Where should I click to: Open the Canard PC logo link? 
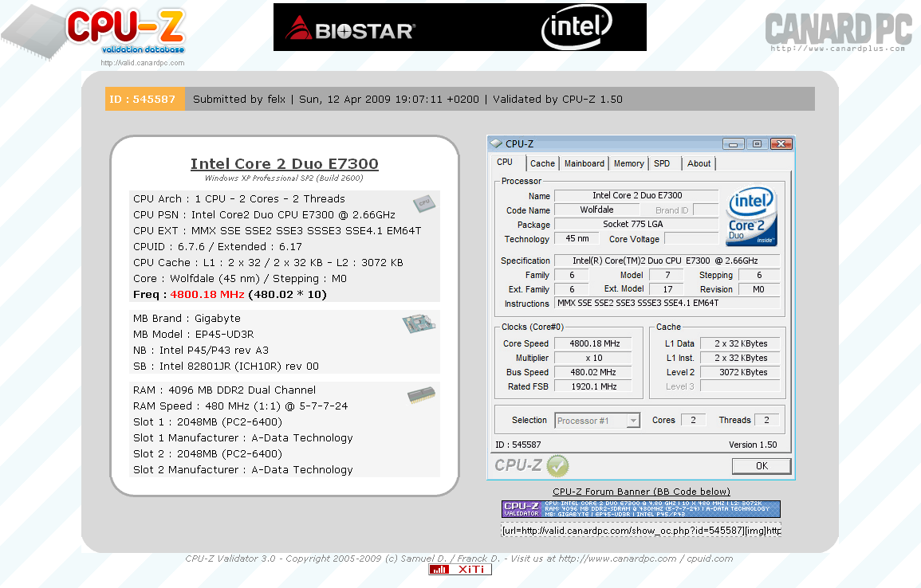(x=838, y=33)
